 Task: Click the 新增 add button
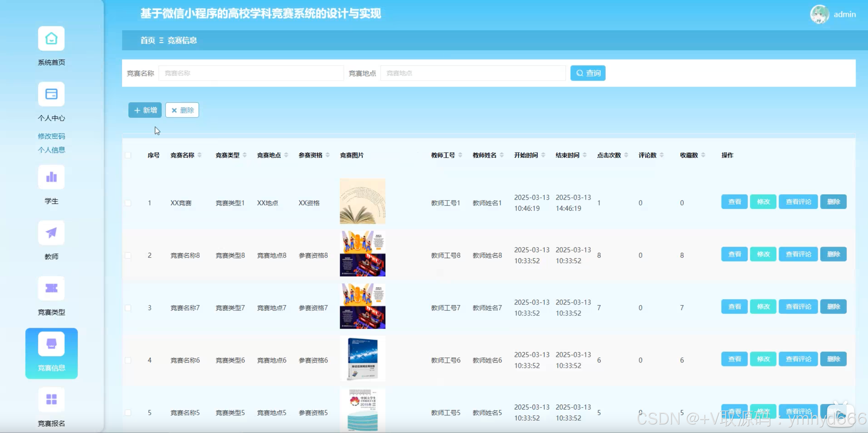(145, 110)
